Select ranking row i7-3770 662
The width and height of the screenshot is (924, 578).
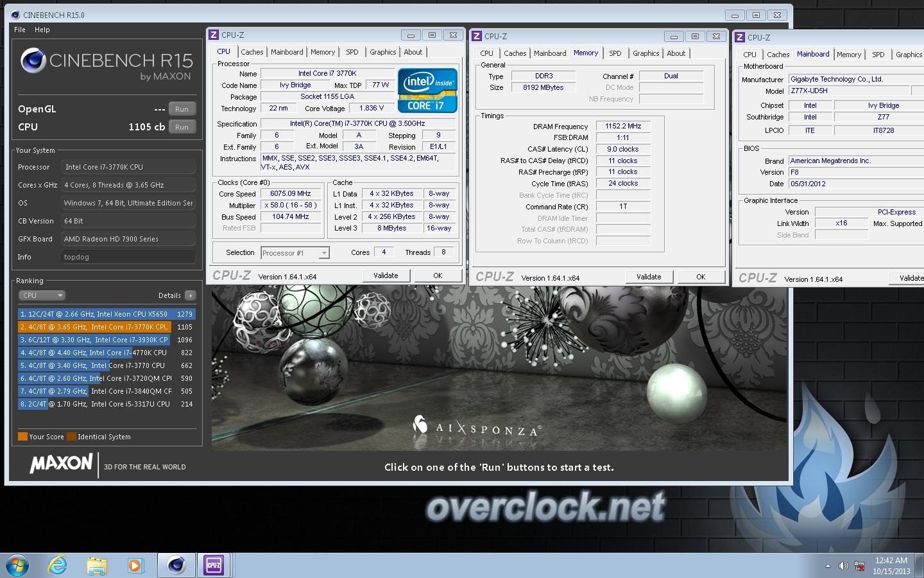(107, 365)
